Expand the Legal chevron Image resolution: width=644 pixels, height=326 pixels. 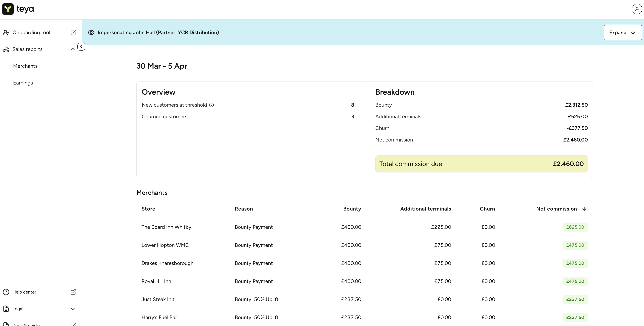(73, 309)
